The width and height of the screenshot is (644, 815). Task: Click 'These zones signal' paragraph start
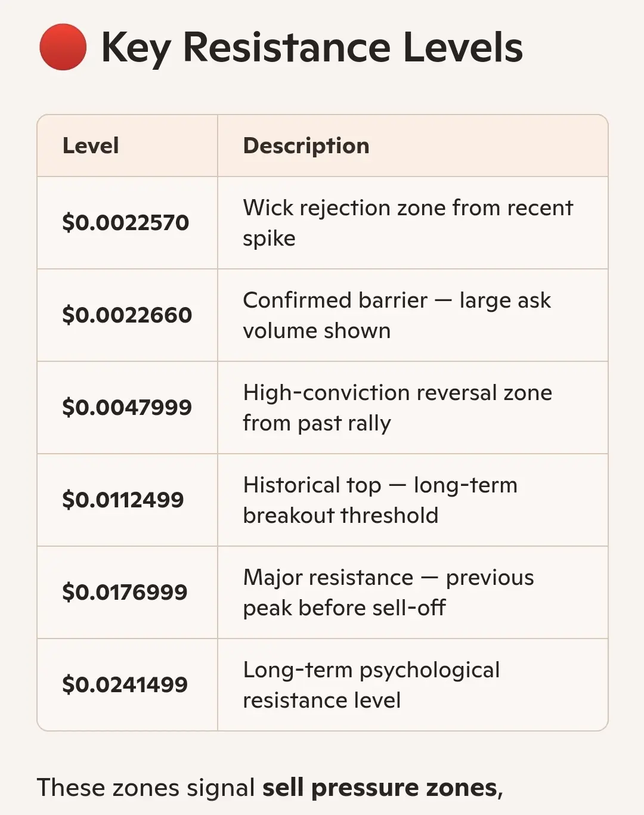(146, 788)
